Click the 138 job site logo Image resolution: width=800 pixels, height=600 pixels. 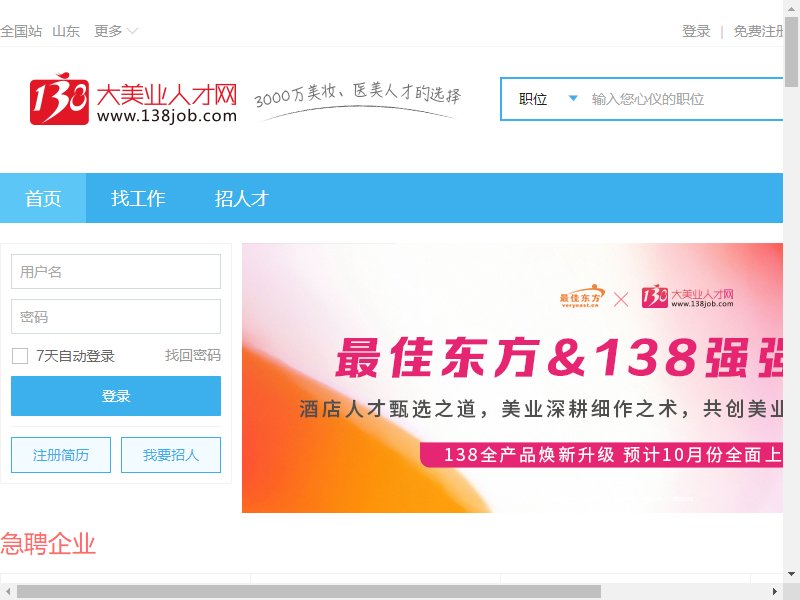coord(133,98)
